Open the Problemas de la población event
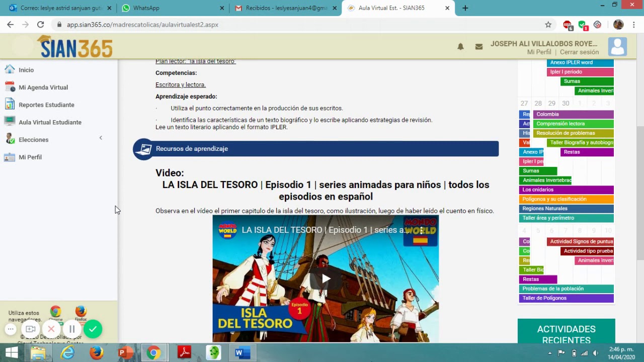Screen dimensions: 644x362 pos(566,289)
